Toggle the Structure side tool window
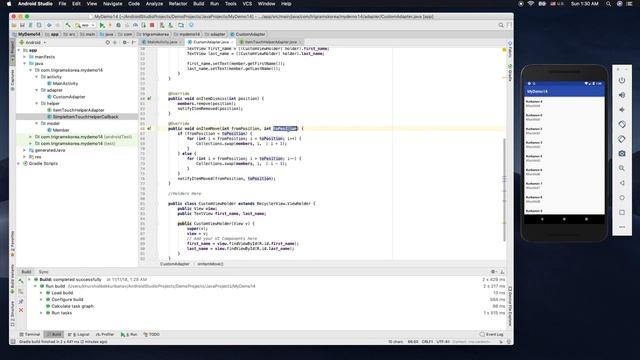Viewport: 640px width, 360px height. (12, 314)
